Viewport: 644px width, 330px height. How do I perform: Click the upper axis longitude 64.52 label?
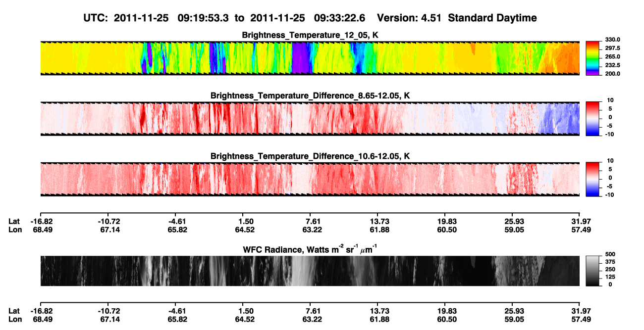(x=246, y=230)
